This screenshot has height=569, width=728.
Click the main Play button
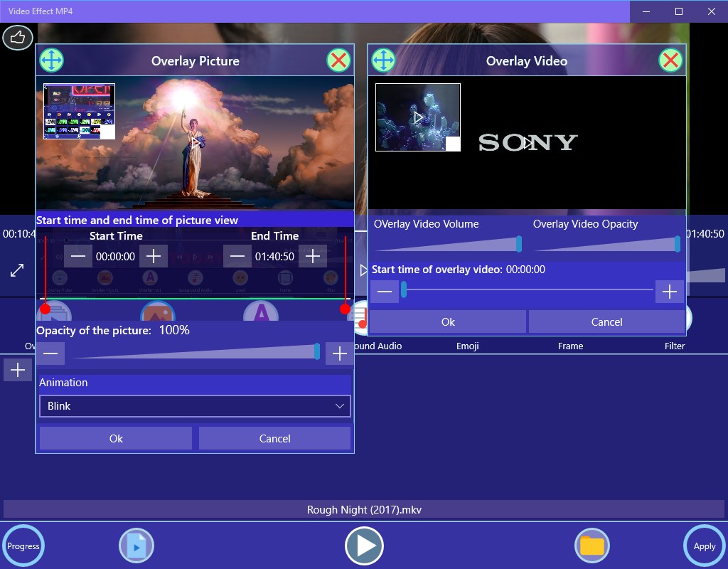coord(364,546)
